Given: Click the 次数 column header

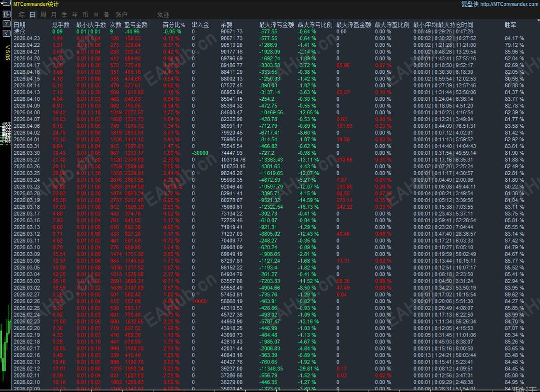Looking at the screenshot, I should coord(116,25).
